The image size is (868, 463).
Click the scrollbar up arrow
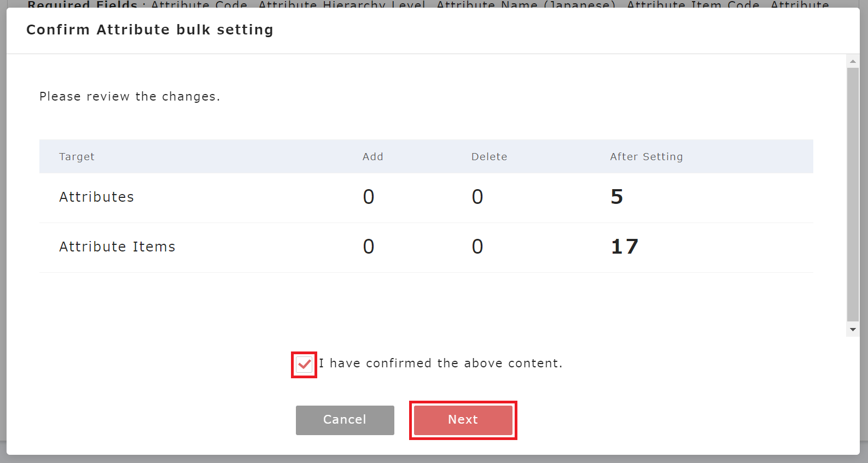point(852,61)
